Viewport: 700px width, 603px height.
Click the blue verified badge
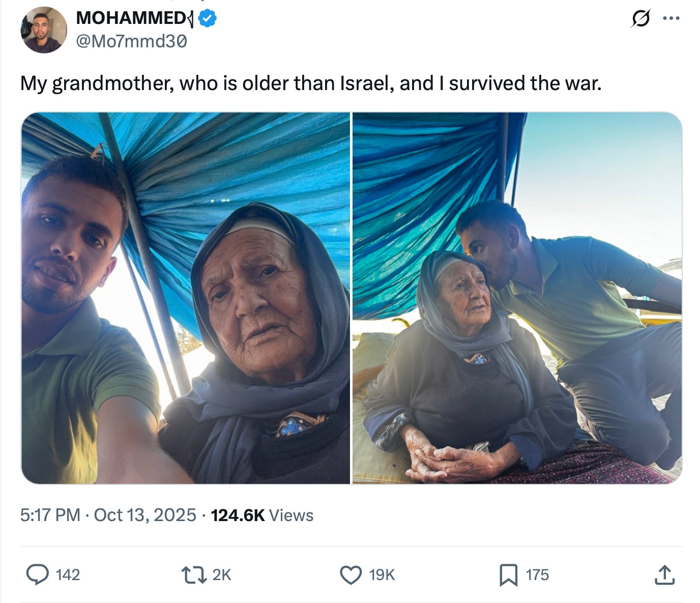pos(208,19)
